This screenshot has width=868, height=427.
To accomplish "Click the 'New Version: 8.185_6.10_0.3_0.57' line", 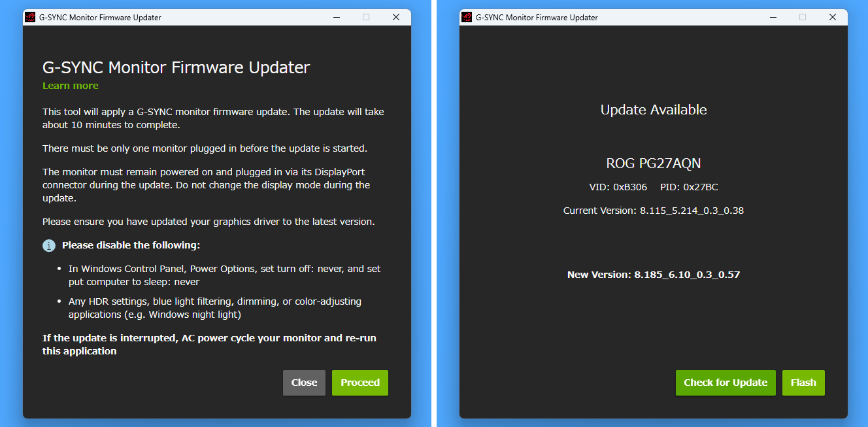I will [654, 275].
